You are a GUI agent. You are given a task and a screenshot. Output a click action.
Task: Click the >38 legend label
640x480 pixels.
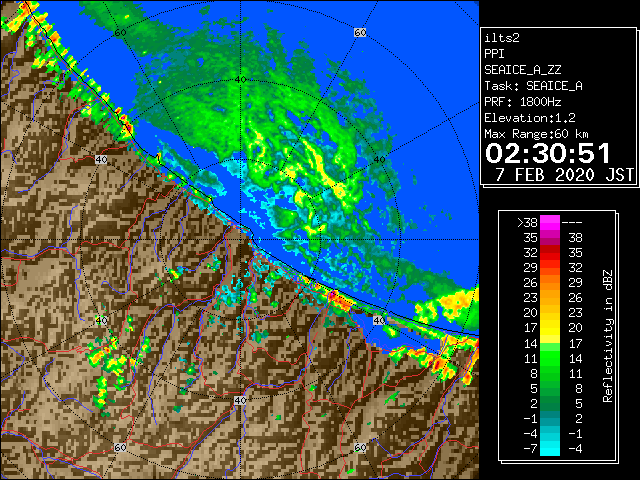pyautogui.click(x=527, y=223)
